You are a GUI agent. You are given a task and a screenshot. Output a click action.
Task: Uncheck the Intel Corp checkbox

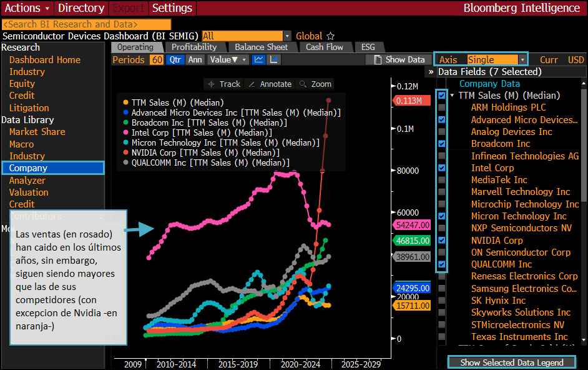coord(442,167)
